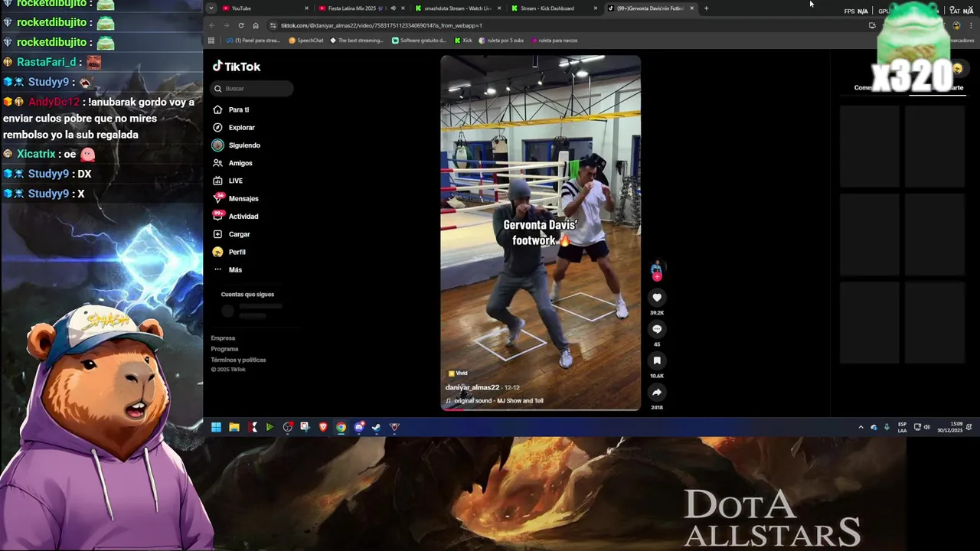The width and height of the screenshot is (980, 551).
Task: Share the video with arrow icon
Action: (x=656, y=392)
